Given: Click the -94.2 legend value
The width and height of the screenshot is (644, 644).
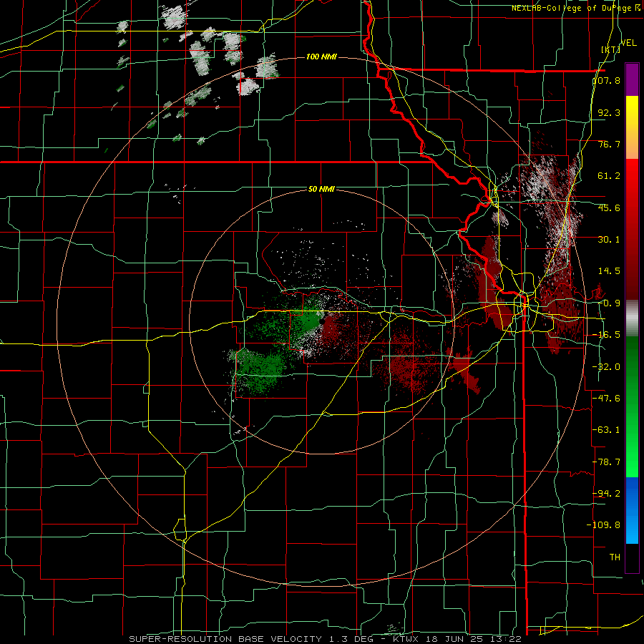Looking at the screenshot, I should click(x=607, y=494).
